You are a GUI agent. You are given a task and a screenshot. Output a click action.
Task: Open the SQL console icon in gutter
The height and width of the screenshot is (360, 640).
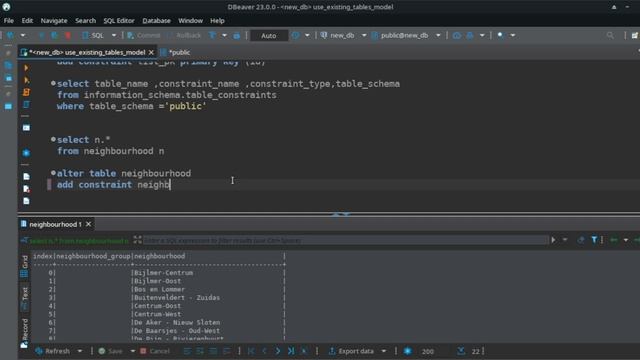pos(26,128)
